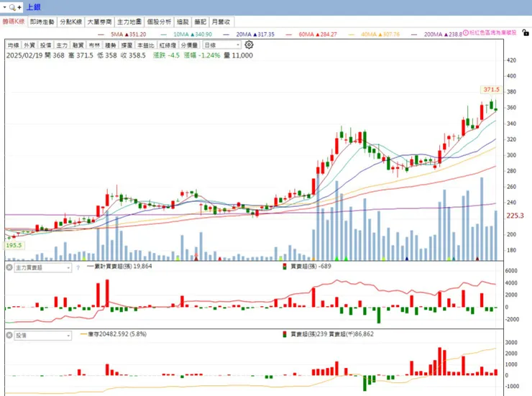Image resolution: width=532 pixels, height=396 pixels.
Task: Click the 漲幅 -1.24% value
Action: 202,55
